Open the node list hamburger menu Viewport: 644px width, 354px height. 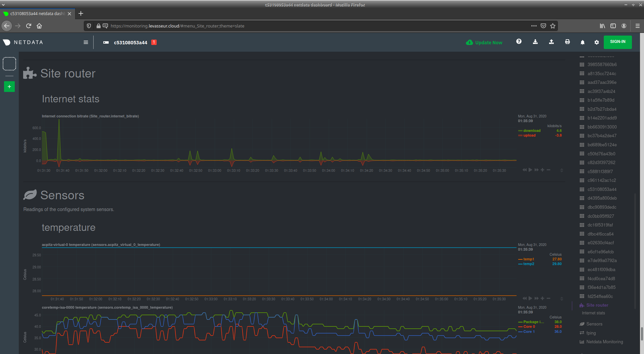[x=86, y=42]
